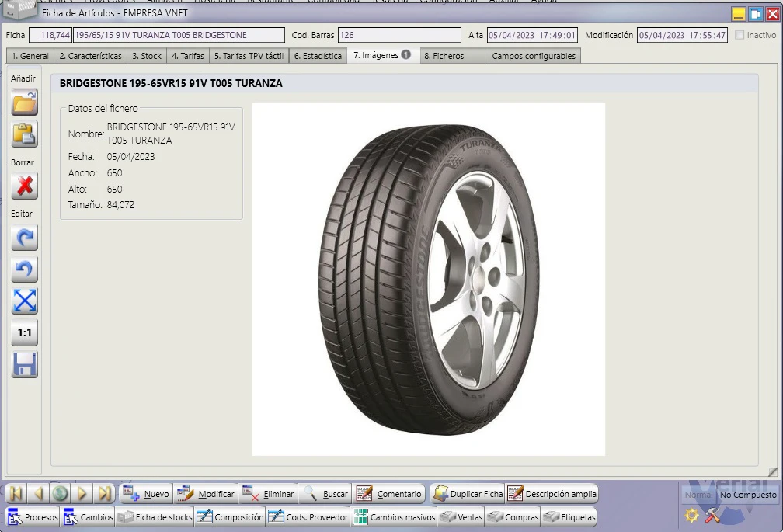Paste image from clipboard icon
Viewport: 783px width, 532px height.
pyautogui.click(x=25, y=134)
